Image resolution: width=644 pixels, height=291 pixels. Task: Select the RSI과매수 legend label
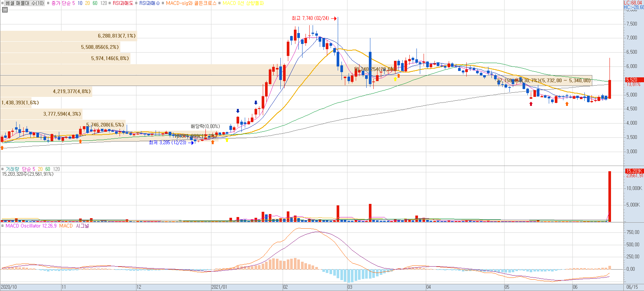click(x=150, y=3)
